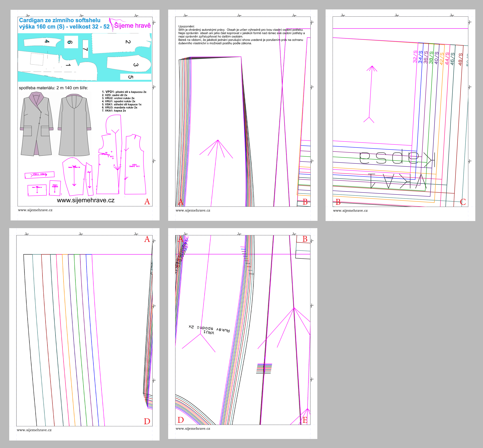Click list row "1. VPD1: přední díl s kapucou 2x"

[x=124, y=92]
